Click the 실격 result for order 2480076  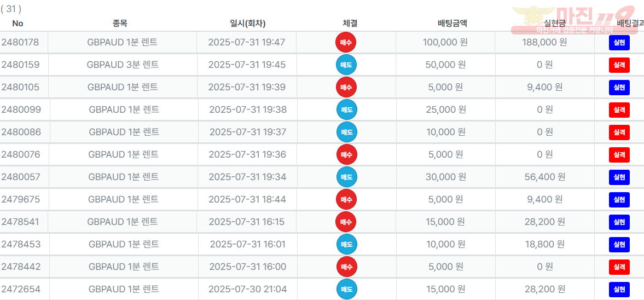[x=619, y=155]
